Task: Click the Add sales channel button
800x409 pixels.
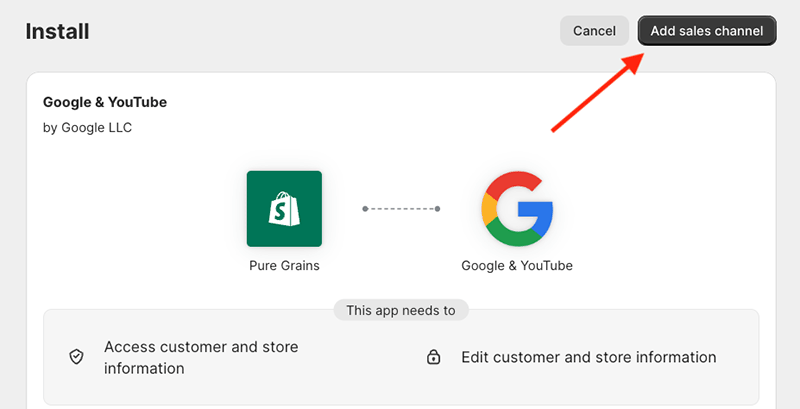Action: [x=707, y=31]
